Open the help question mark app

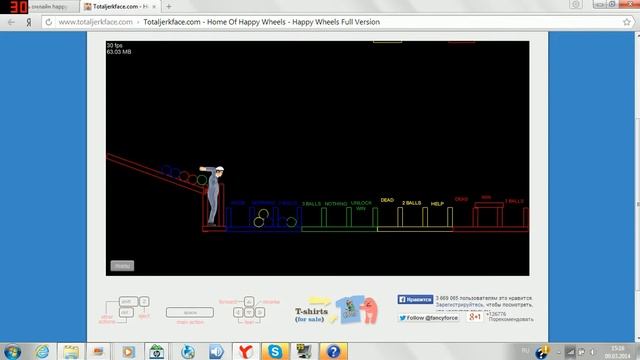333,352
